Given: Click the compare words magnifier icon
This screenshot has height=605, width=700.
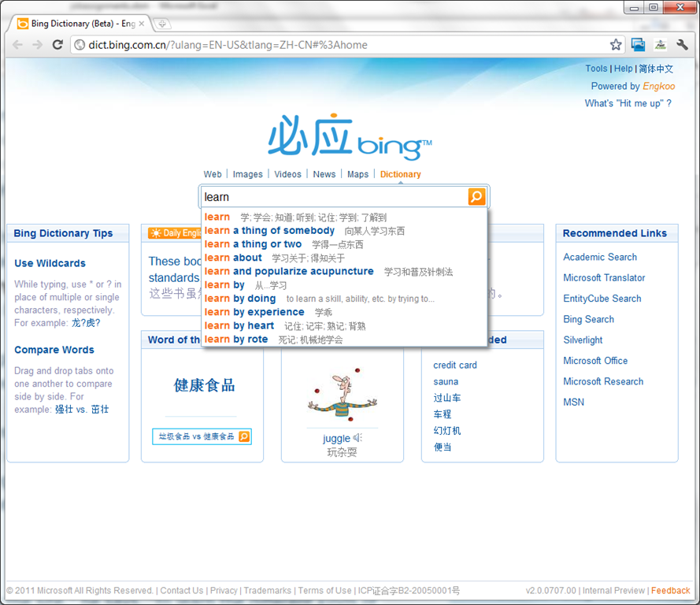Looking at the screenshot, I should point(244,436).
